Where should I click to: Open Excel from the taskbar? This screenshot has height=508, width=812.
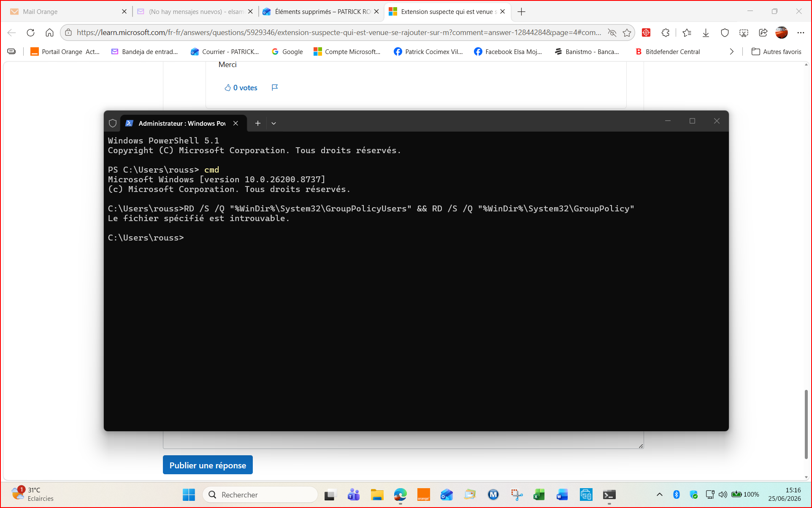point(539,494)
